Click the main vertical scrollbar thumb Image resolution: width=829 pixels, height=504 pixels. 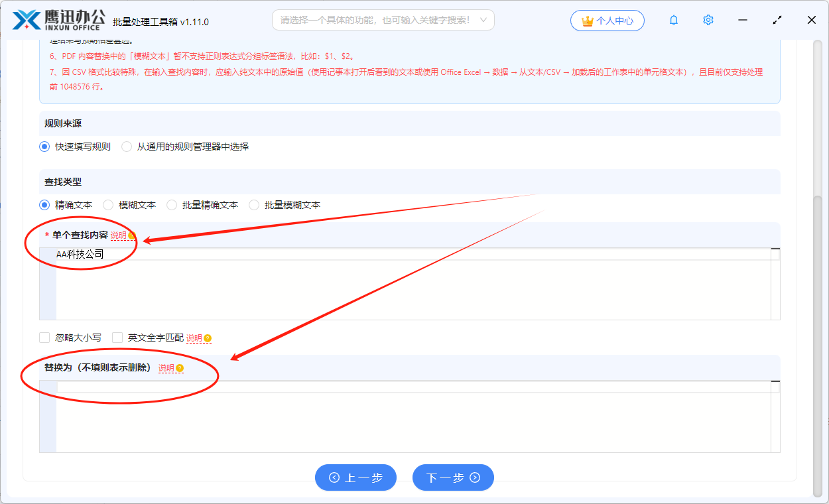817,345
